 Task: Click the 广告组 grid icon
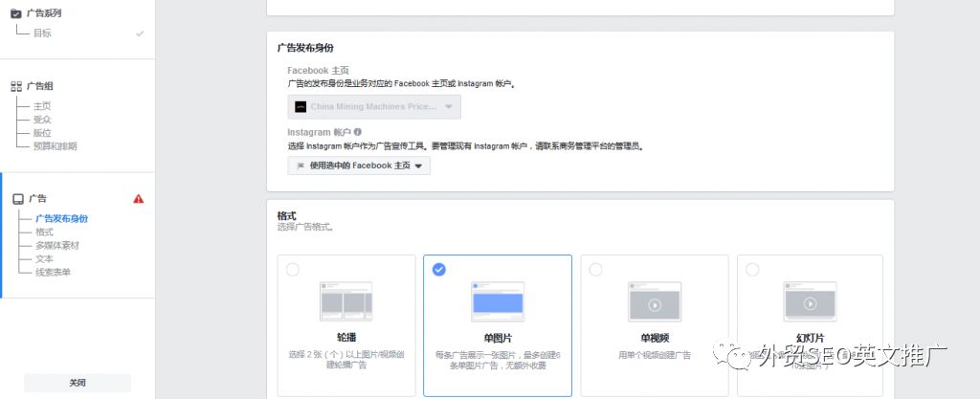[x=16, y=87]
